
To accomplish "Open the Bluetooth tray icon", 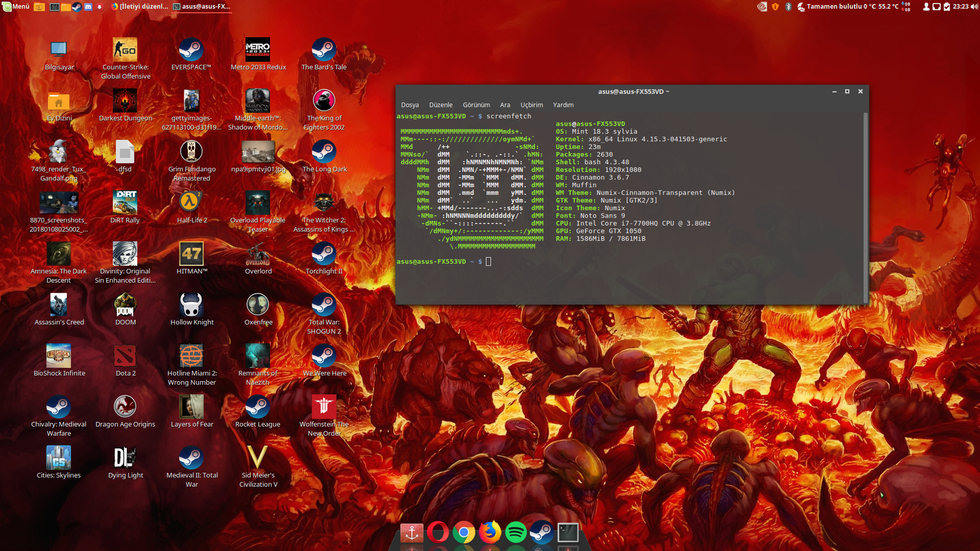I will 788,7.
